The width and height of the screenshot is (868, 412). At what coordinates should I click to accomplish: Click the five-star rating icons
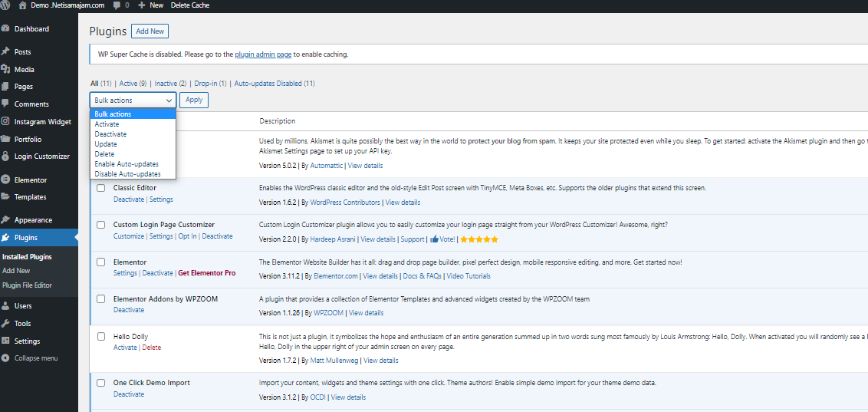[x=479, y=239]
